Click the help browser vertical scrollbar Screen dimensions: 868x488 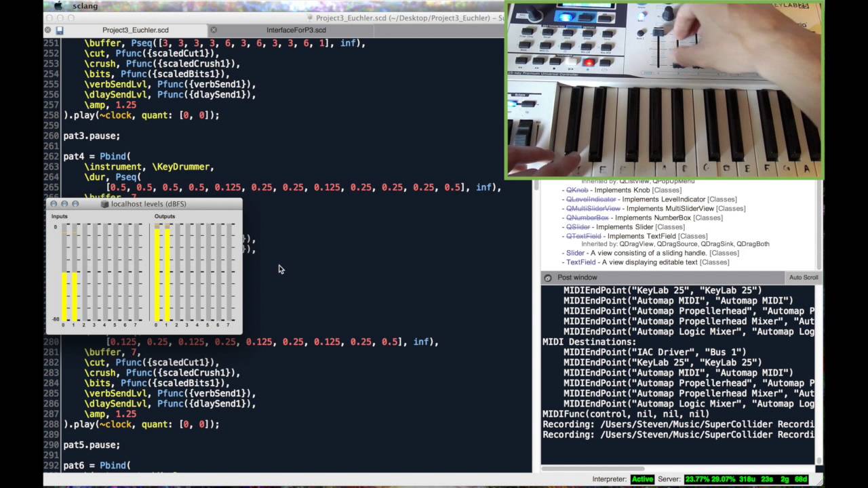point(818,224)
